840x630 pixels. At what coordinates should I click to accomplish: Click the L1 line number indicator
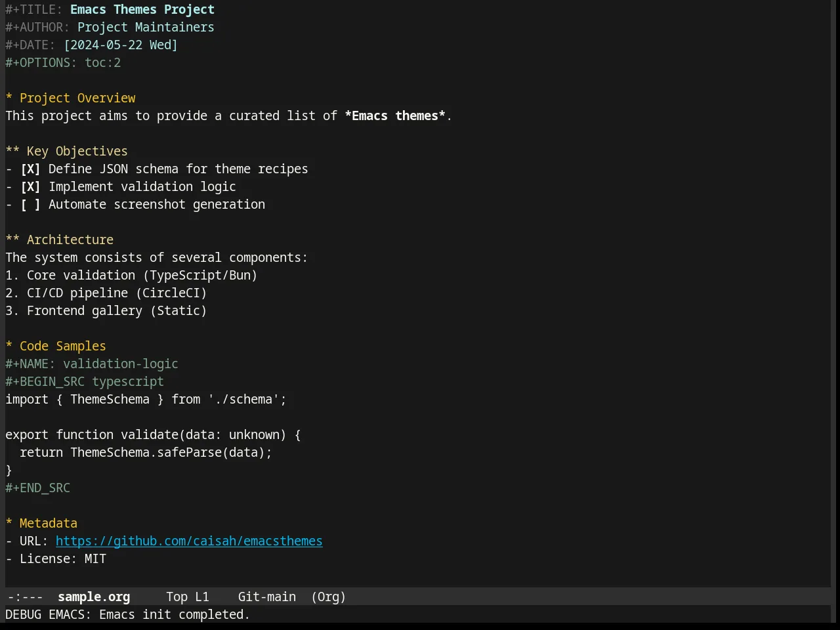tap(202, 597)
